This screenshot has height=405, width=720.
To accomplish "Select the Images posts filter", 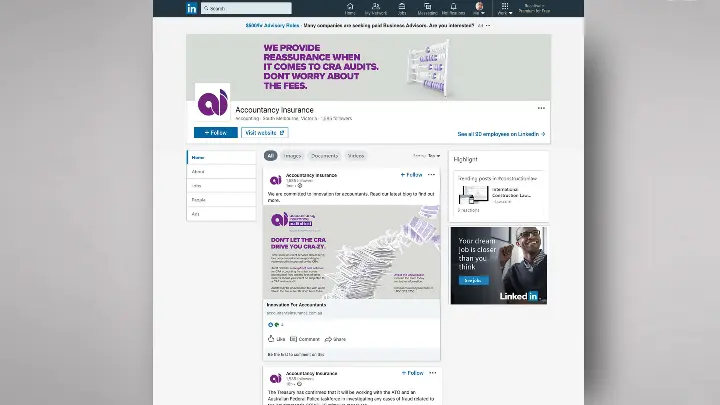I will pyautogui.click(x=292, y=156).
